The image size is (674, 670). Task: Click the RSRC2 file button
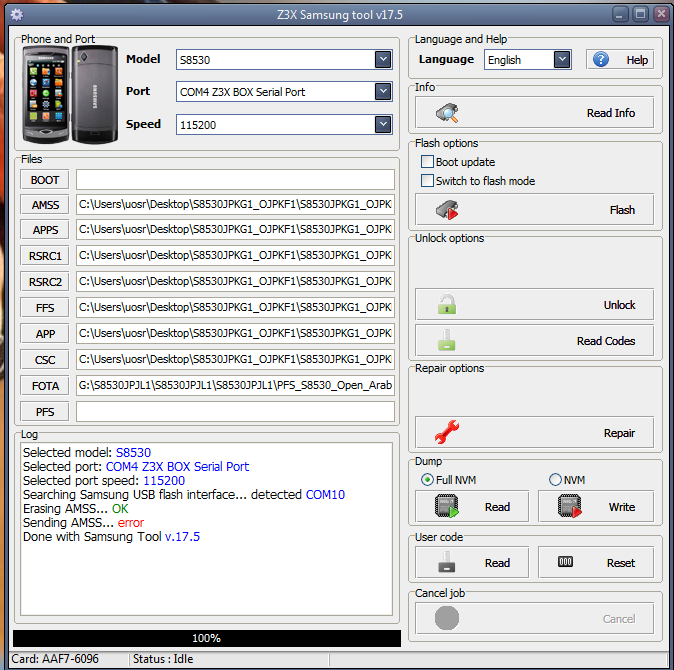(45, 281)
